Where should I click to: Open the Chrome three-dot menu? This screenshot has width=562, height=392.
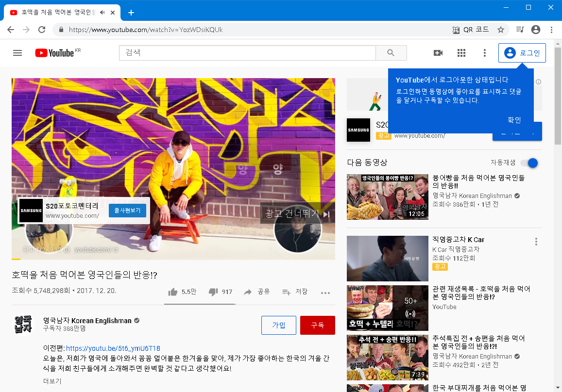click(551, 30)
